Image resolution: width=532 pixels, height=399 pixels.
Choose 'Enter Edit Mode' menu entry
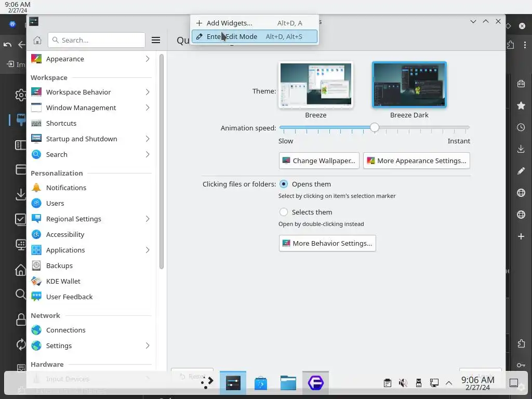tap(255, 37)
